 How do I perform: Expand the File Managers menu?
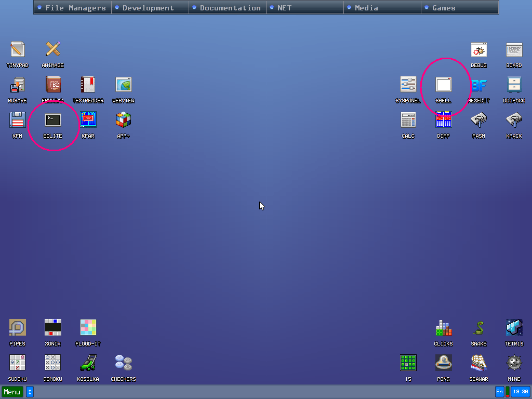pos(73,8)
